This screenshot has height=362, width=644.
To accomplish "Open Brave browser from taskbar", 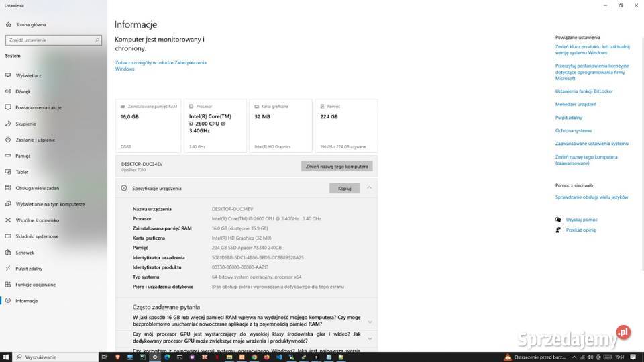I will point(118,357).
